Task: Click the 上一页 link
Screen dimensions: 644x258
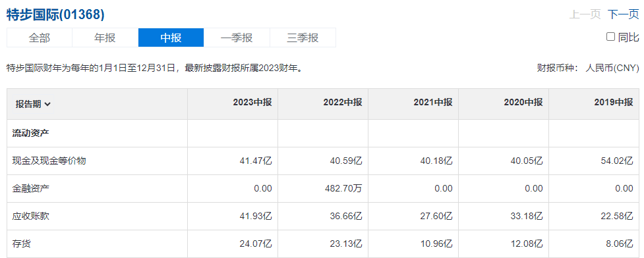Action: click(x=585, y=14)
